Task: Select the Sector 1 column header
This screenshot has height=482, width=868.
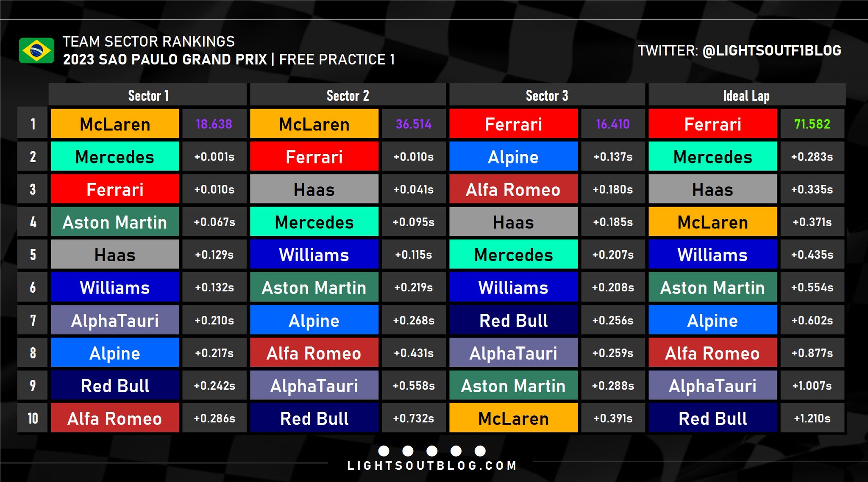Action: 148,95
